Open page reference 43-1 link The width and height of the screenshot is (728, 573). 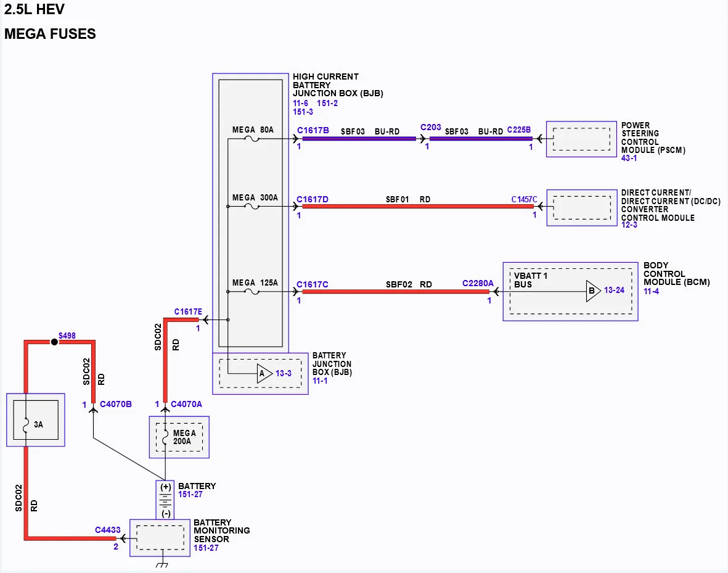629,159
